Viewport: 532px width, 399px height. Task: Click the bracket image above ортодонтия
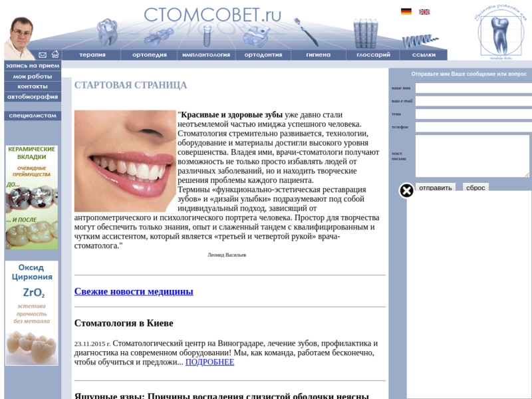[x=256, y=37]
